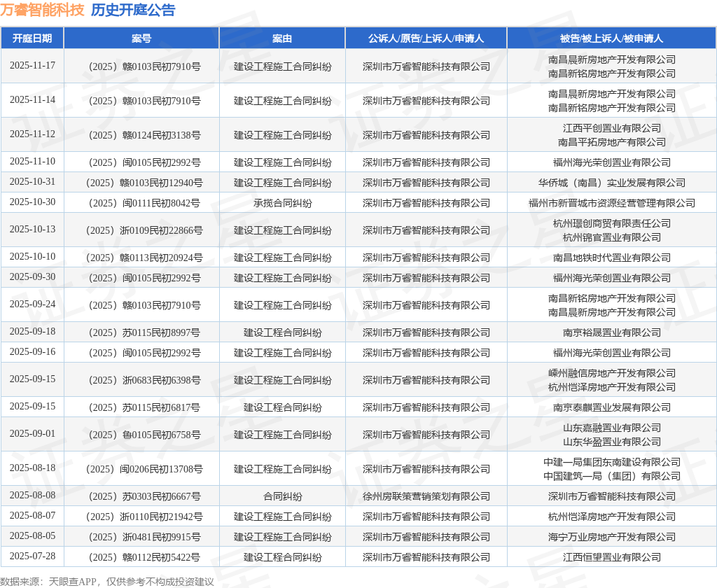
Task: Select the 万睿智能科技 title text
Action: click(x=42, y=10)
